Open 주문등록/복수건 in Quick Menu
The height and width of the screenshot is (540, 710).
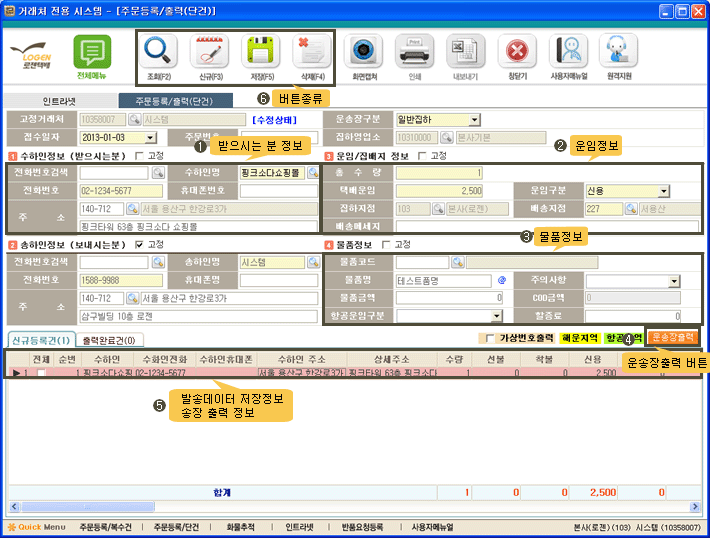pyautogui.click(x=106, y=527)
